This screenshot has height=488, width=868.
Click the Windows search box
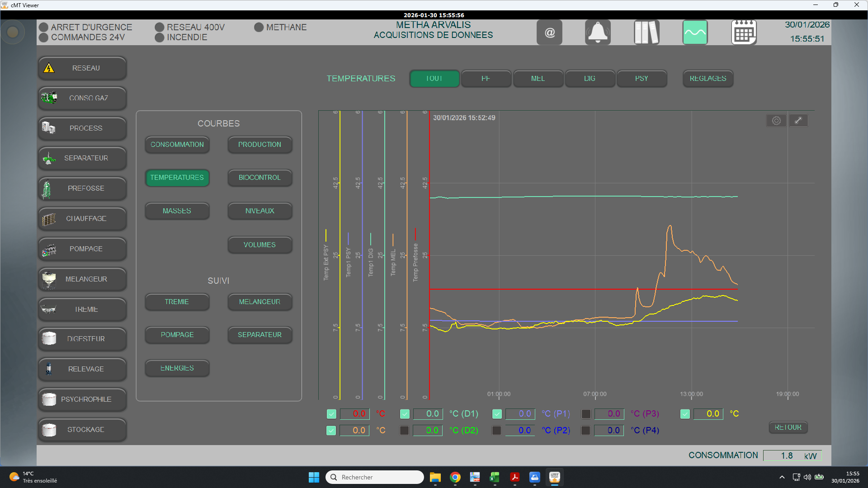pyautogui.click(x=374, y=477)
